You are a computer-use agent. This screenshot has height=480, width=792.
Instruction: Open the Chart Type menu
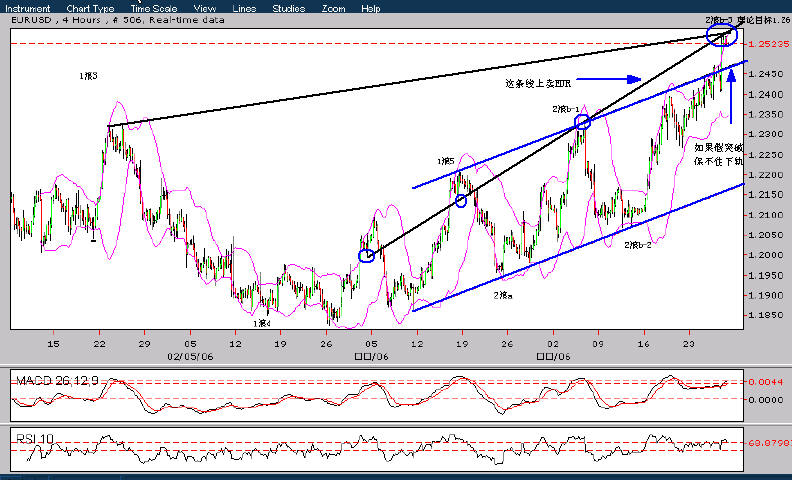click(90, 9)
